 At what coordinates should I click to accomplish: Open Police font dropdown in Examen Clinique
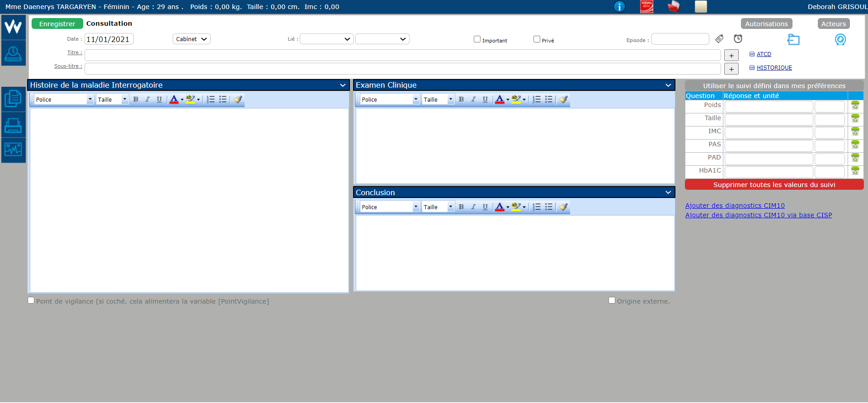pyautogui.click(x=390, y=99)
